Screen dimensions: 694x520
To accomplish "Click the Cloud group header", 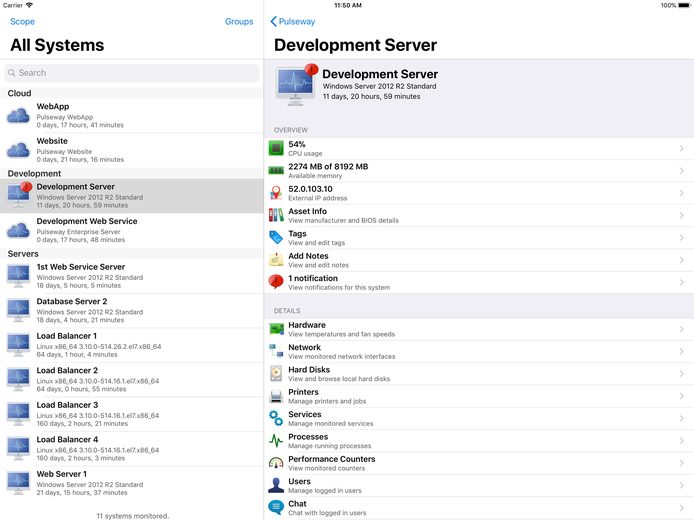I will pyautogui.click(x=132, y=93).
